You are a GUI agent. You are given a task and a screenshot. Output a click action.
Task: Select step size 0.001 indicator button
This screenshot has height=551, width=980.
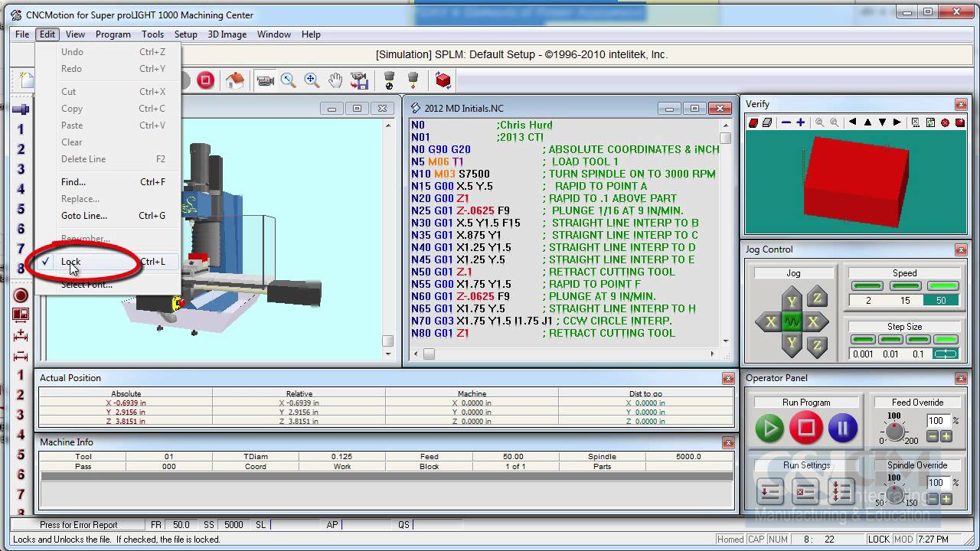(x=863, y=339)
